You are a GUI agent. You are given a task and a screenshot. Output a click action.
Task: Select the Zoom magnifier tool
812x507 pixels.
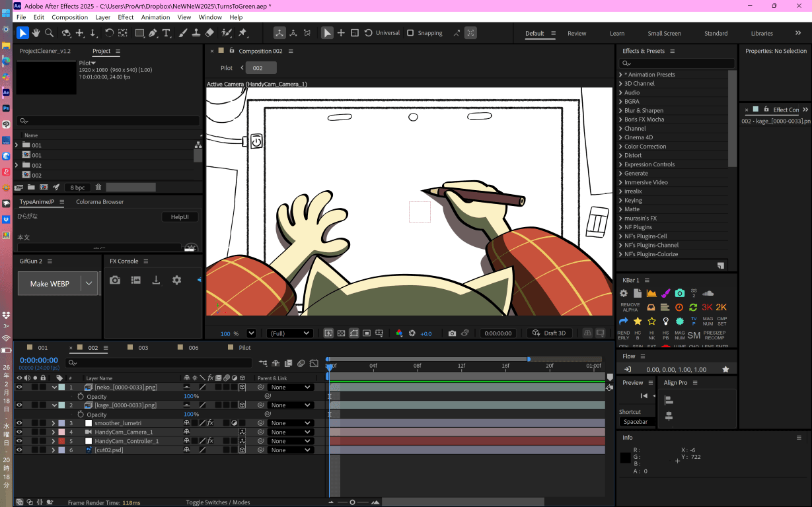pyautogui.click(x=49, y=33)
